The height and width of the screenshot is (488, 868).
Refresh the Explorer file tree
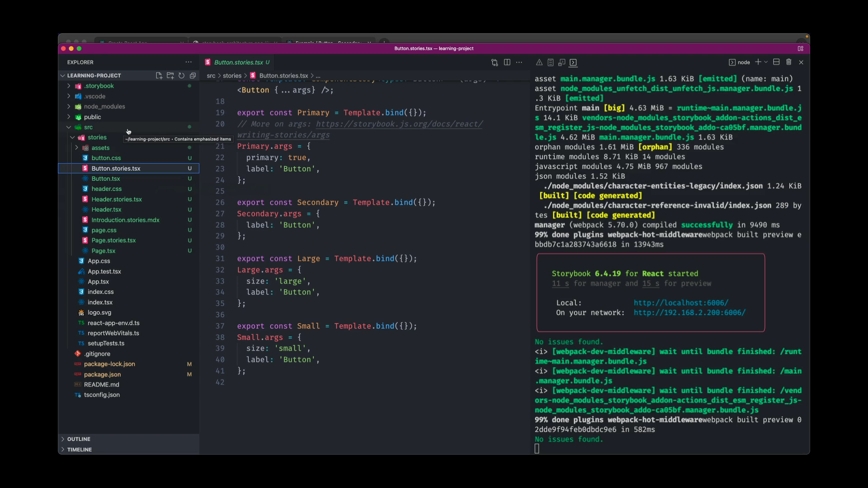pos(181,75)
